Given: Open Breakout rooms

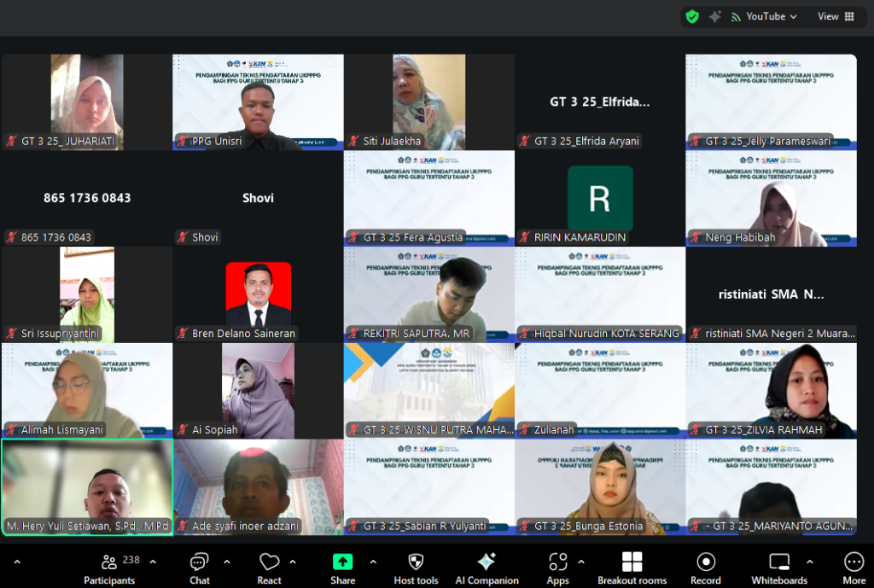Looking at the screenshot, I should (x=632, y=568).
